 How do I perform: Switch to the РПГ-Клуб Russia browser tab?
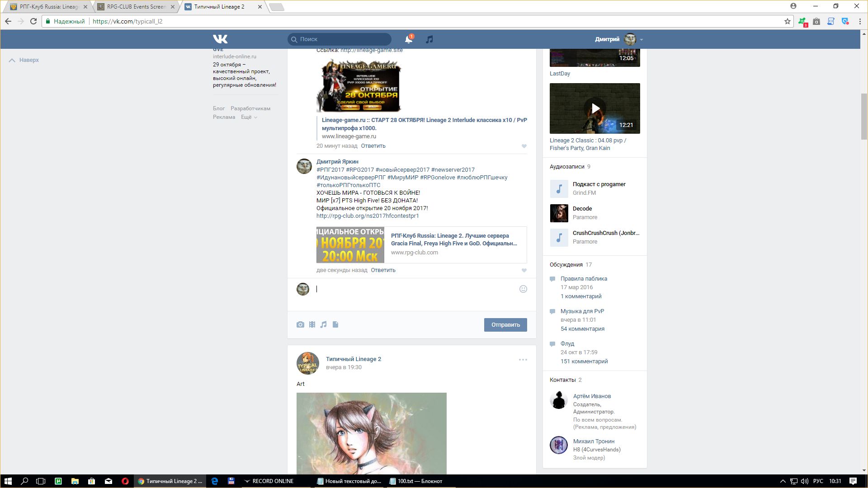click(x=48, y=7)
